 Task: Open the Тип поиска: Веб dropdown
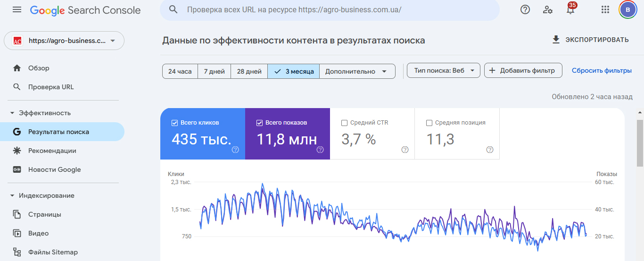(x=444, y=70)
